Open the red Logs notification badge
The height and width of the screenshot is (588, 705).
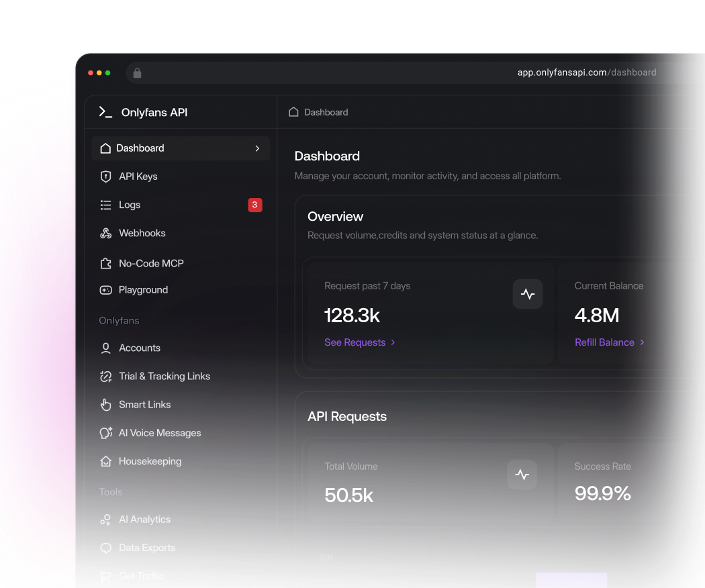pos(255,205)
